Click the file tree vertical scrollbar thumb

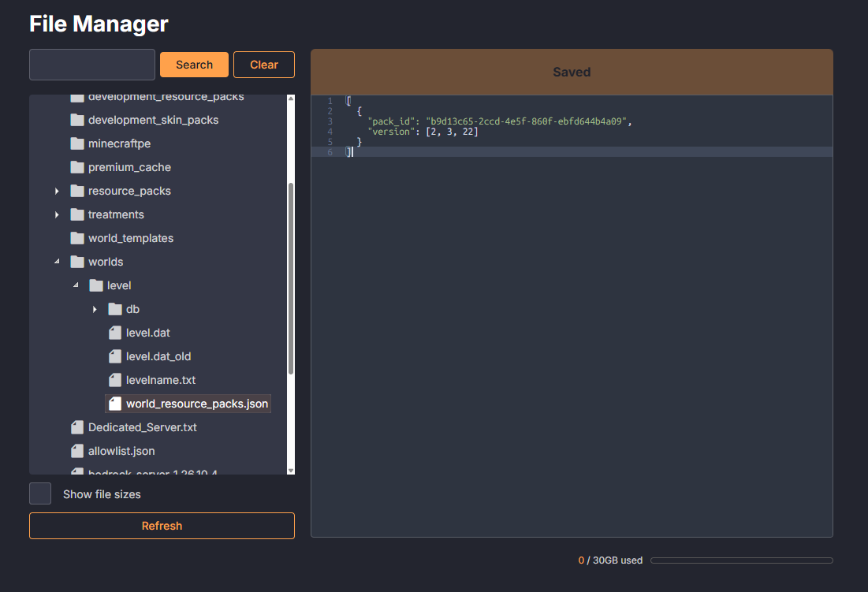(291, 278)
